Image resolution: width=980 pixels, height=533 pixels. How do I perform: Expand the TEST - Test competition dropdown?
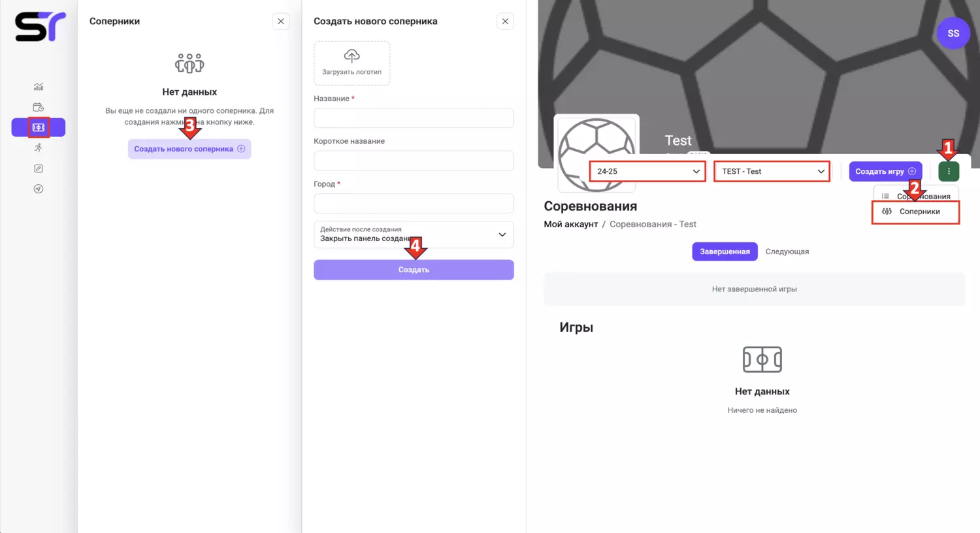pos(772,171)
